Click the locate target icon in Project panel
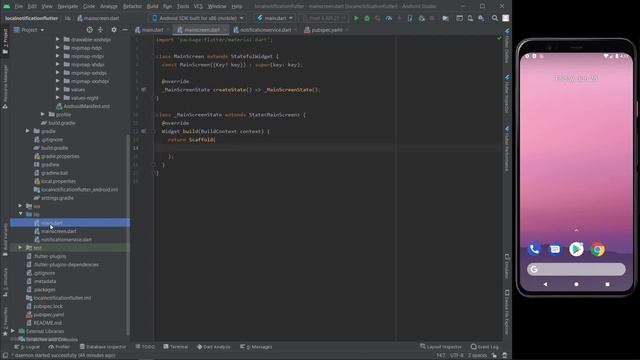The width and height of the screenshot is (640, 360). tap(89, 30)
